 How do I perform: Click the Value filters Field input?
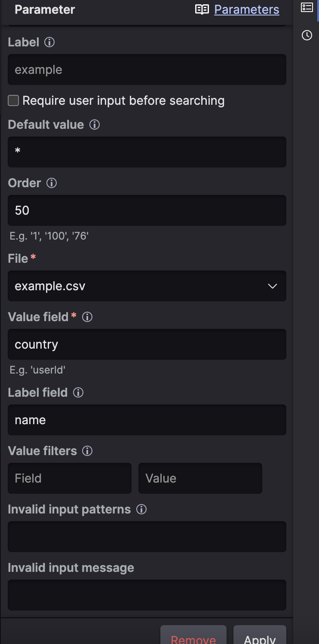[x=70, y=478]
